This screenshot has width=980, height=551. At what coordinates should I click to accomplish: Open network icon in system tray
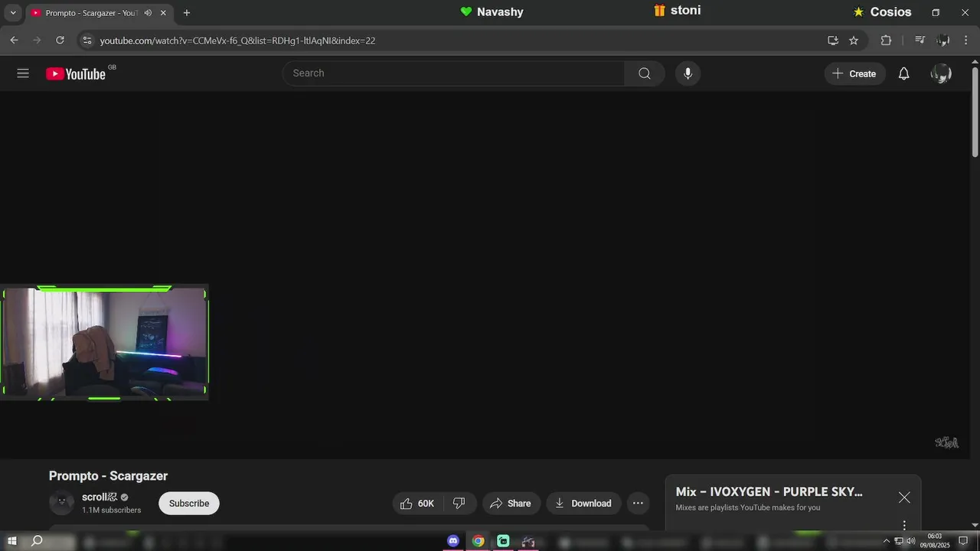(899, 541)
